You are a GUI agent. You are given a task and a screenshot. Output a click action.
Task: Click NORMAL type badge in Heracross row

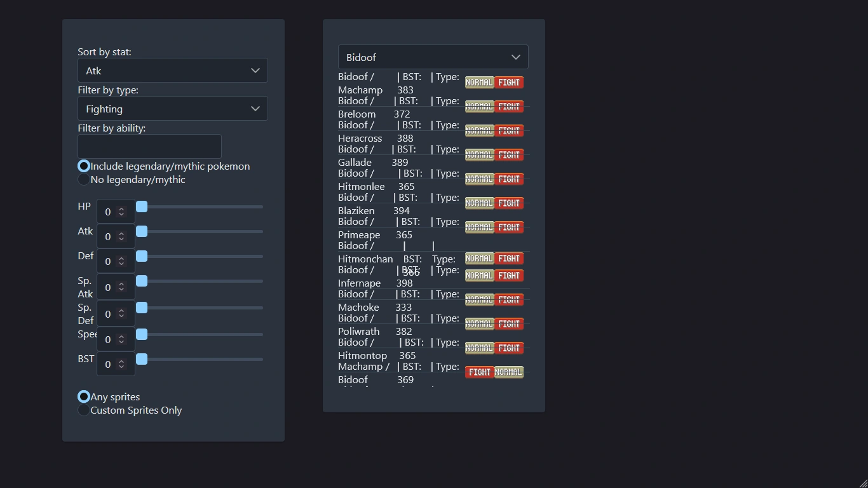(x=480, y=131)
